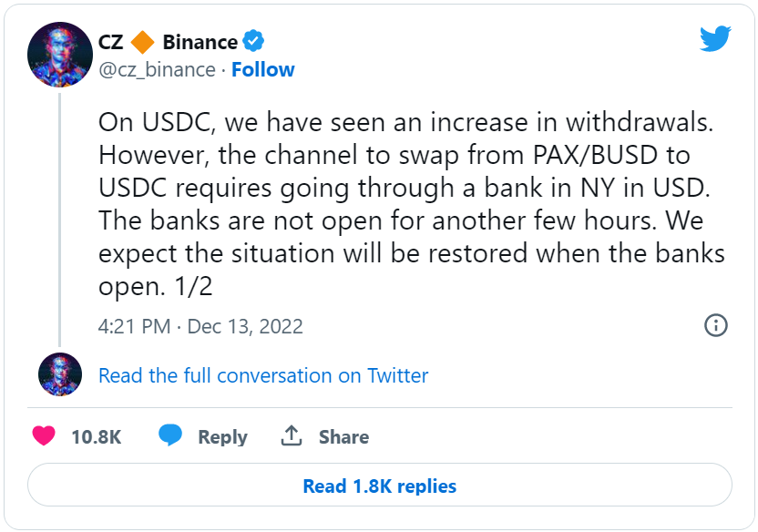
Task: Follow the cz_binance account
Action: click(262, 69)
